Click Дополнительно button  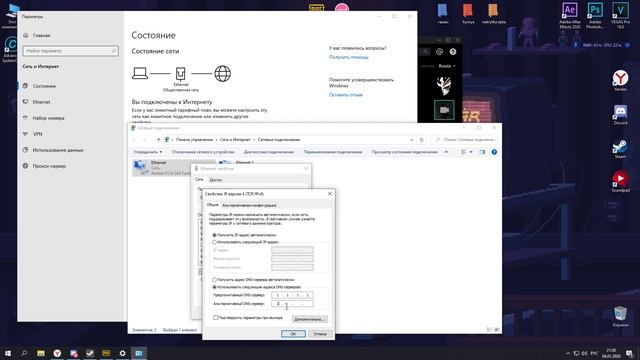(x=310, y=319)
